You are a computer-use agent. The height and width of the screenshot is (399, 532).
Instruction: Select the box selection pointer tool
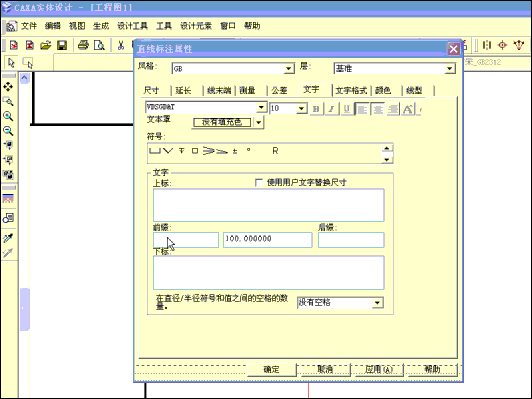pos(27,63)
